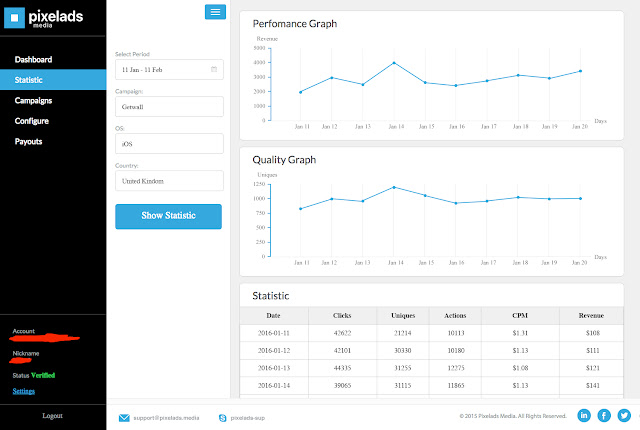Click the Jan 14 peak point on Performance Graph

[x=394, y=63]
